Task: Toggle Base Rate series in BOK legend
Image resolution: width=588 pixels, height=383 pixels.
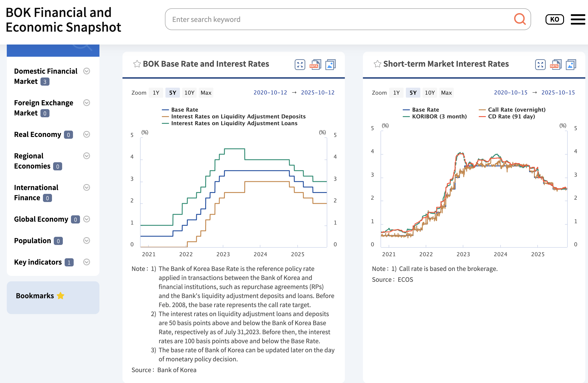Action: pyautogui.click(x=184, y=110)
